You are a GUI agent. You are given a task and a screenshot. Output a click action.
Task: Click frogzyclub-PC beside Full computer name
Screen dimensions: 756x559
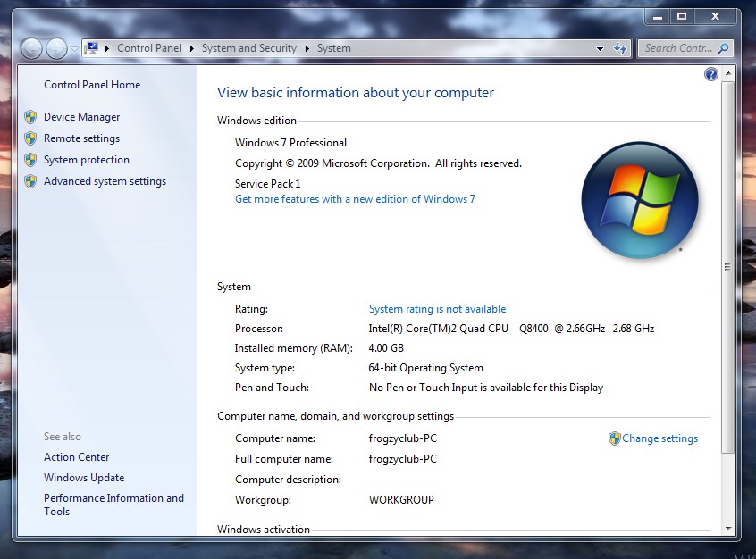pos(403,459)
